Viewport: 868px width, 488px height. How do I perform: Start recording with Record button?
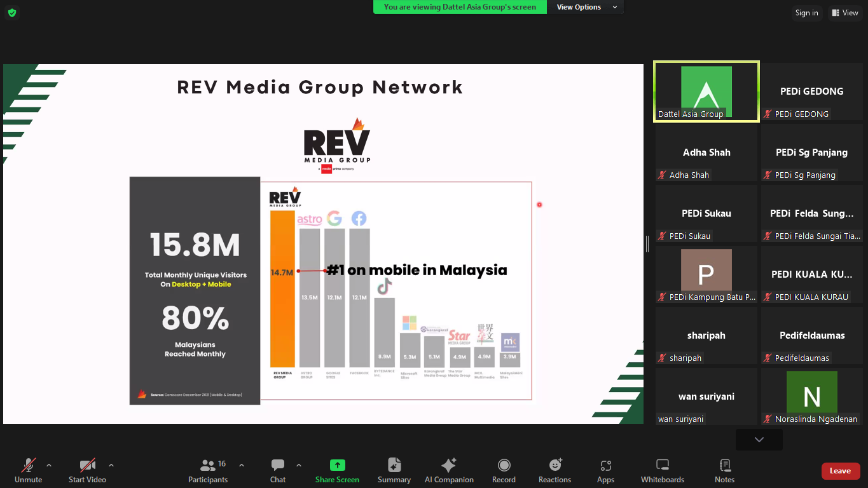click(504, 470)
